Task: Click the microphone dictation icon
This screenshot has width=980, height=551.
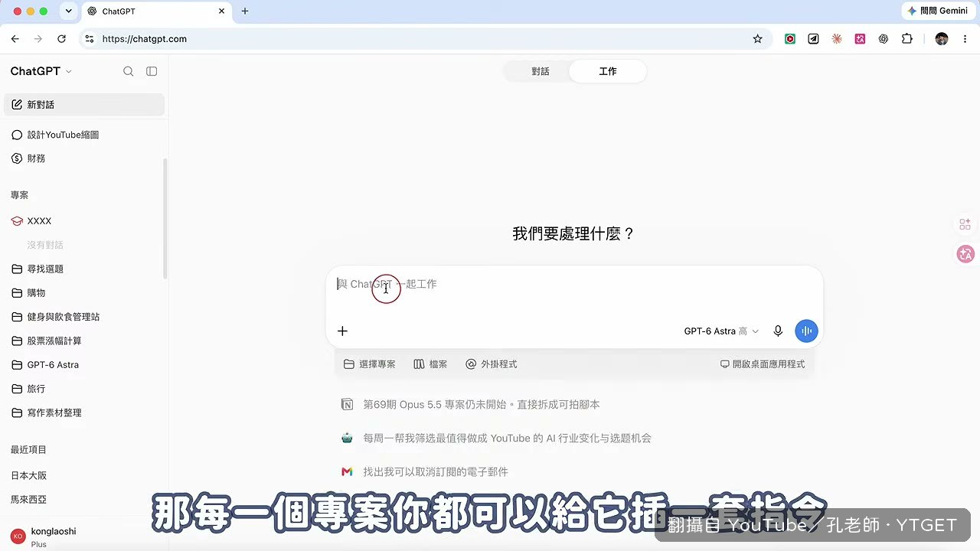Action: click(778, 331)
